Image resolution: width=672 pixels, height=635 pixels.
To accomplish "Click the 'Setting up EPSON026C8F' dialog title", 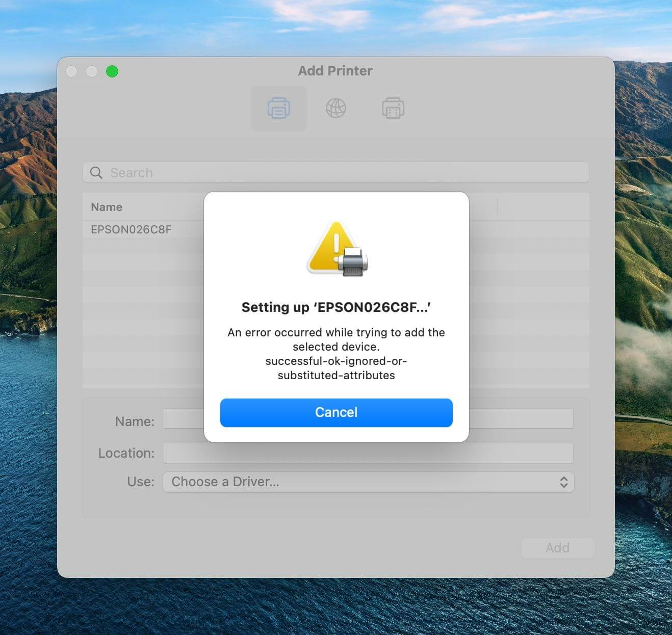I will 336,307.
